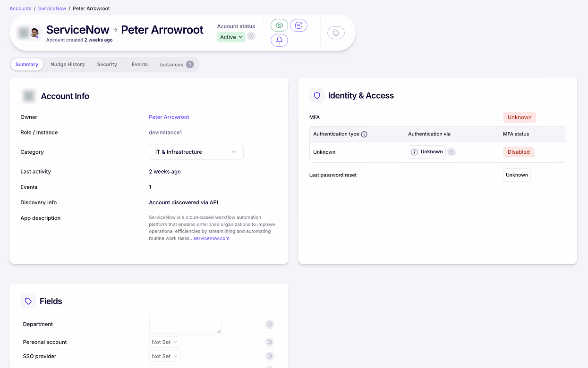Screen dimensions: 588x368
Task: Click the Disabled MFA status badge
Action: [x=519, y=152]
